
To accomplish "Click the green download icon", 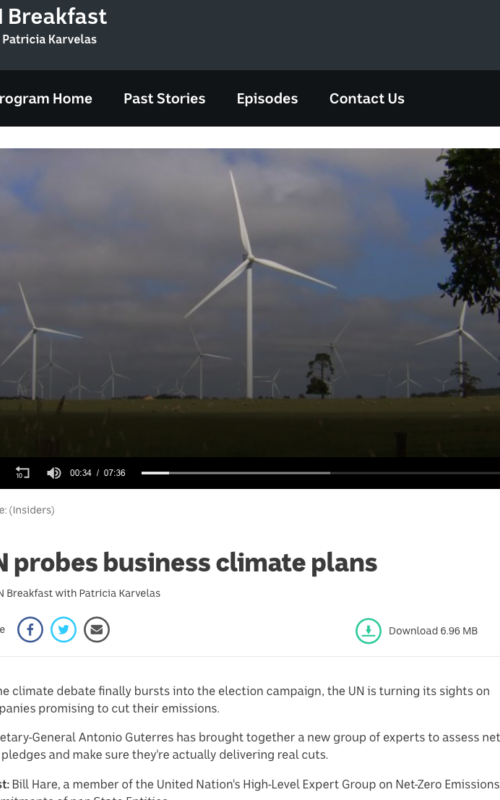I will 368,631.
